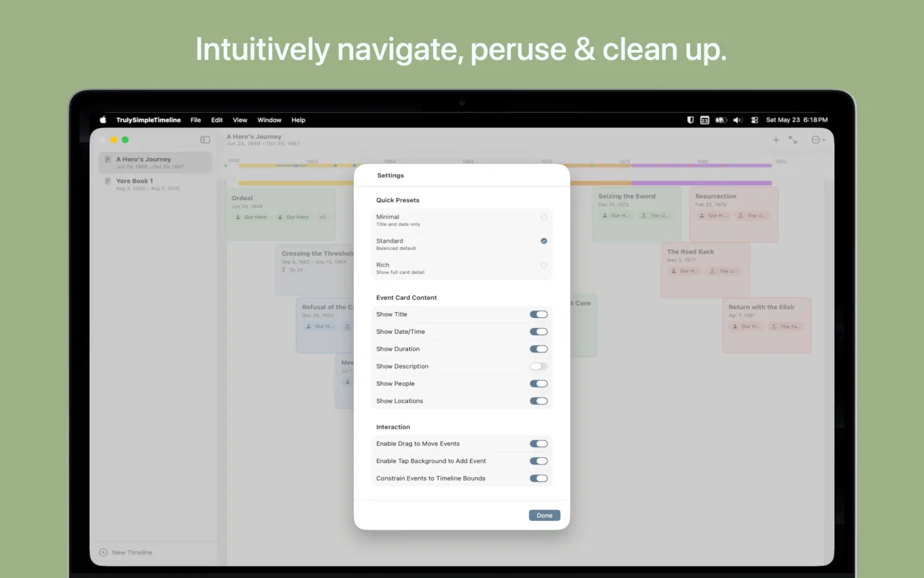This screenshot has width=924, height=578.
Task: Click the volume icon in the menu bar
Action: tap(738, 120)
